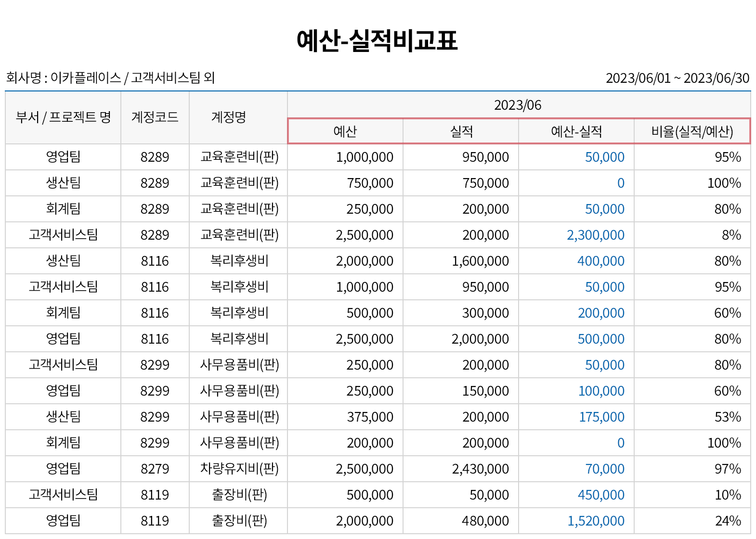The width and height of the screenshot is (756, 539).
Task: Open the 175,000 difference link
Action: 601,417
